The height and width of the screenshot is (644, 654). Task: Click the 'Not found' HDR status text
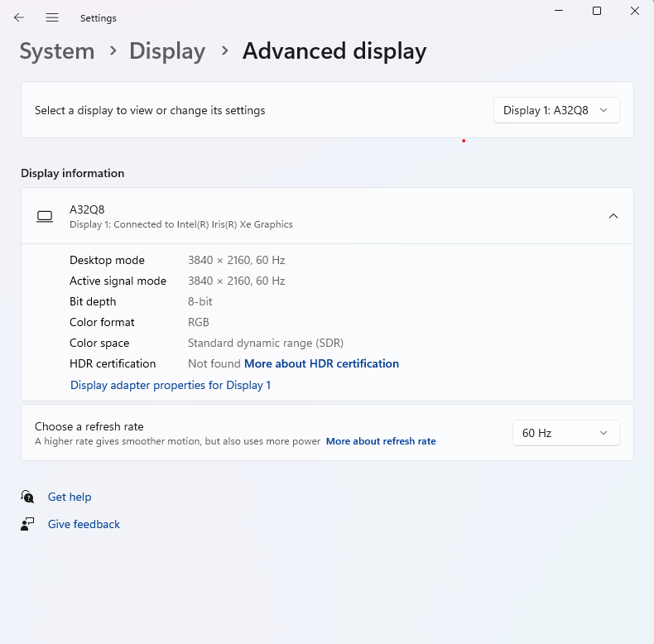214,363
